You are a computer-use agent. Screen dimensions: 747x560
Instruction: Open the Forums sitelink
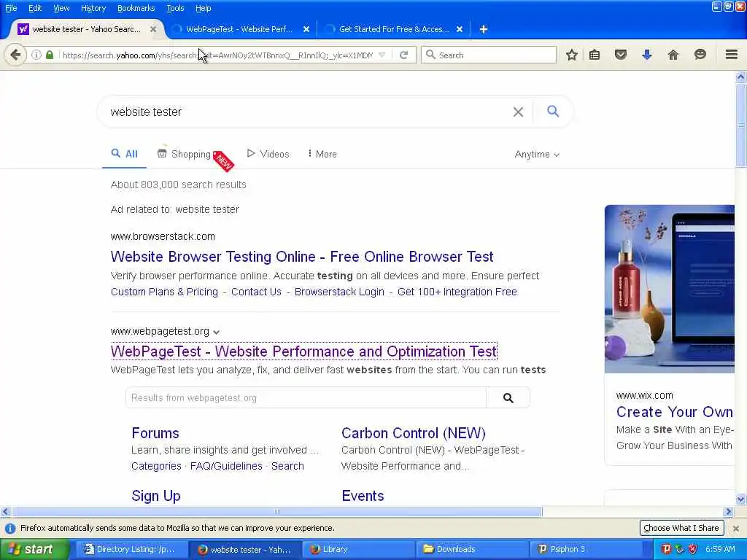click(x=155, y=433)
